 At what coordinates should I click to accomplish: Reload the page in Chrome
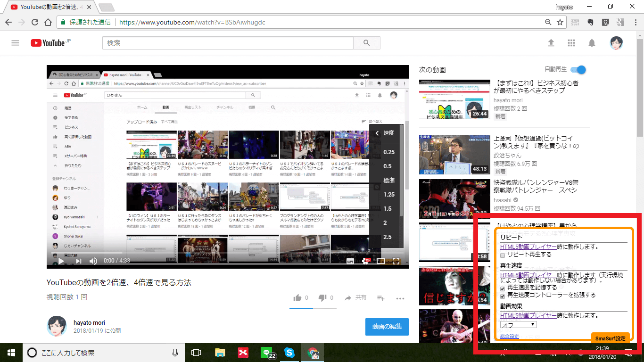coord(35,22)
